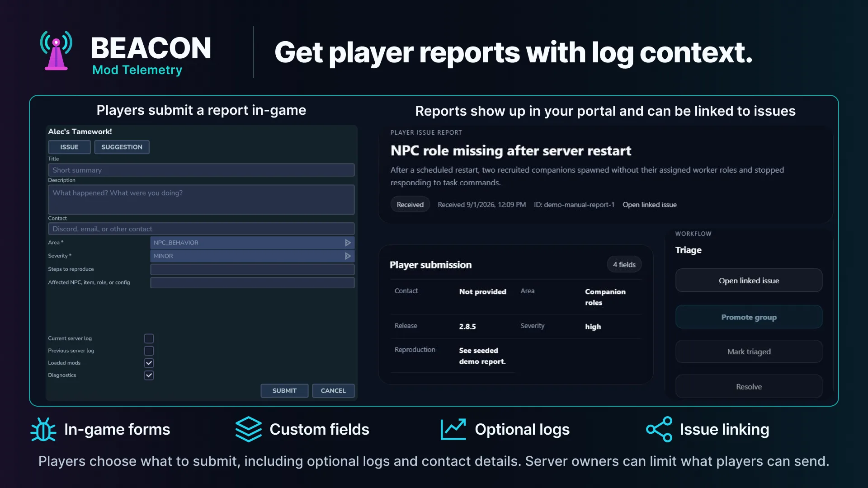The height and width of the screenshot is (488, 868).
Task: Click the Companion roles area value
Action: click(605, 297)
